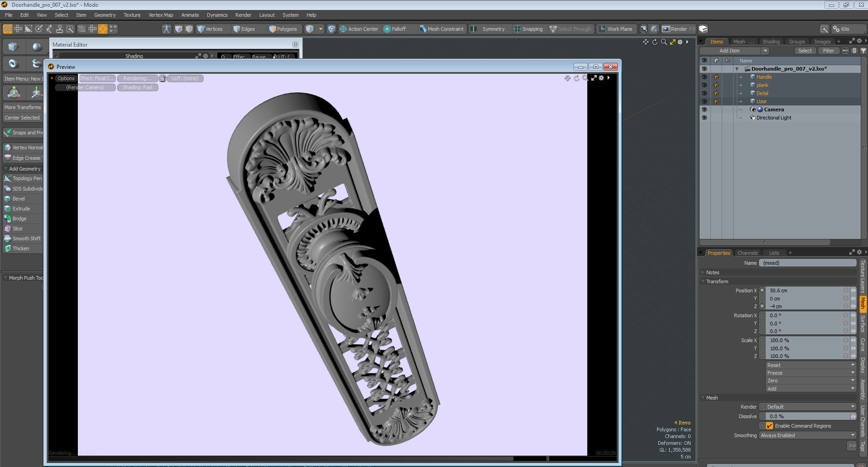This screenshot has width=868, height=467.
Task: Open the Render Default dropdown
Action: tap(810, 407)
